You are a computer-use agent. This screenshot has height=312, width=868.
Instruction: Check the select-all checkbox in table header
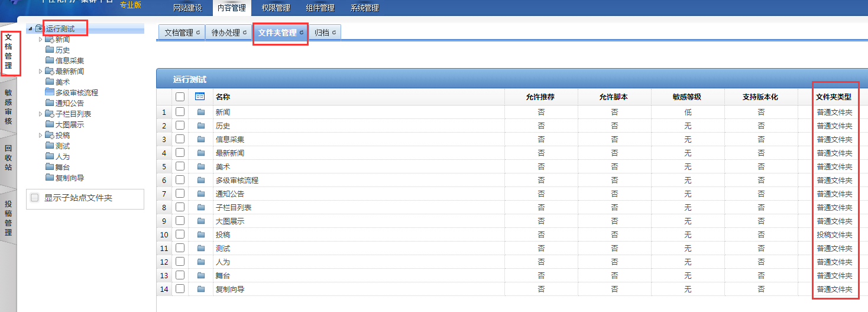pos(180,97)
